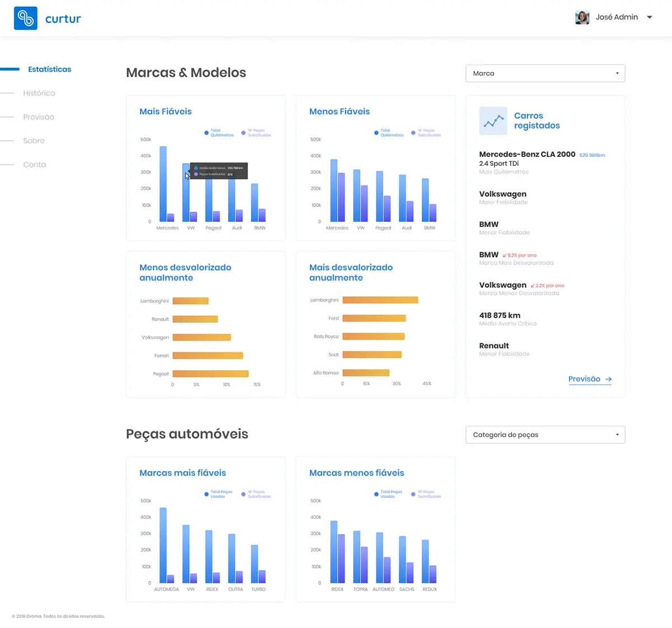This screenshot has height=628, width=672.
Task: Click the curtur brand name
Action: coord(63,19)
